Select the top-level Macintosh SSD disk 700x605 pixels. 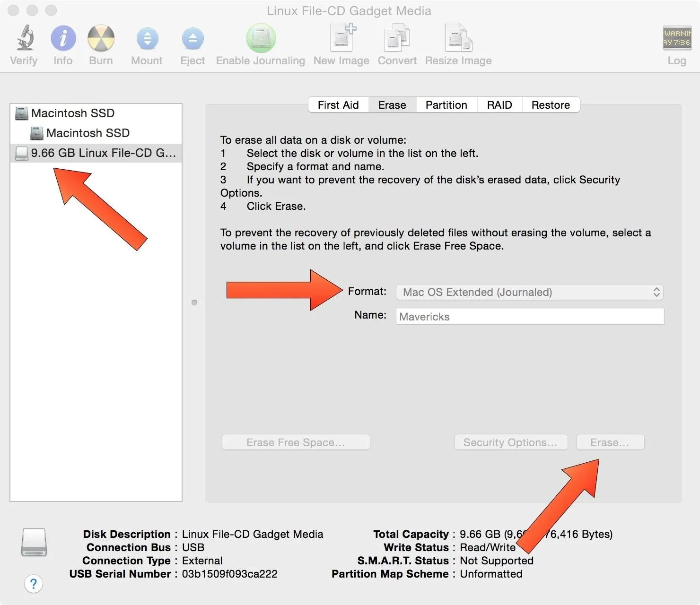pyautogui.click(x=96, y=113)
